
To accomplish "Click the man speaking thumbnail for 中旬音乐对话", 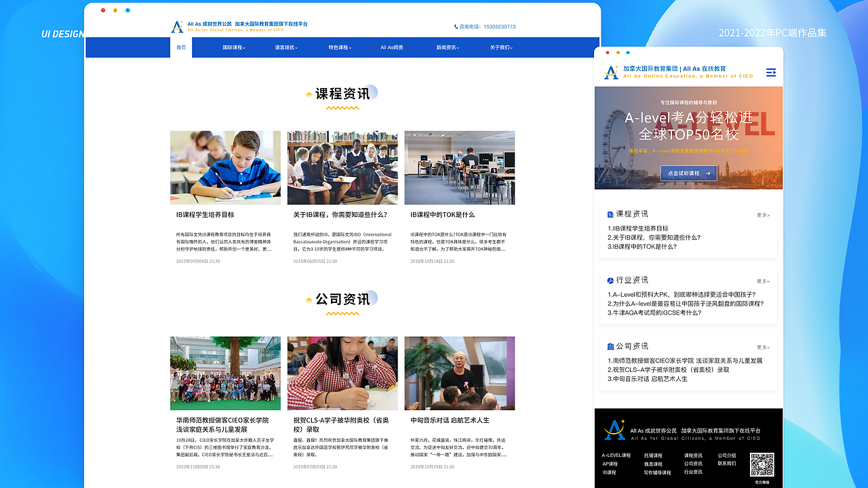I will point(460,373).
